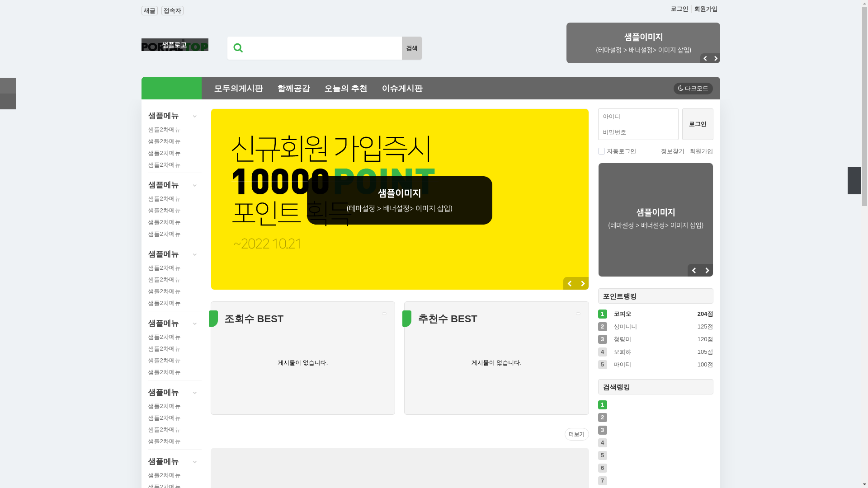This screenshot has width=868, height=488.
Task: Open more icon in 조회수 BEST panel
Action: pyautogui.click(x=384, y=314)
